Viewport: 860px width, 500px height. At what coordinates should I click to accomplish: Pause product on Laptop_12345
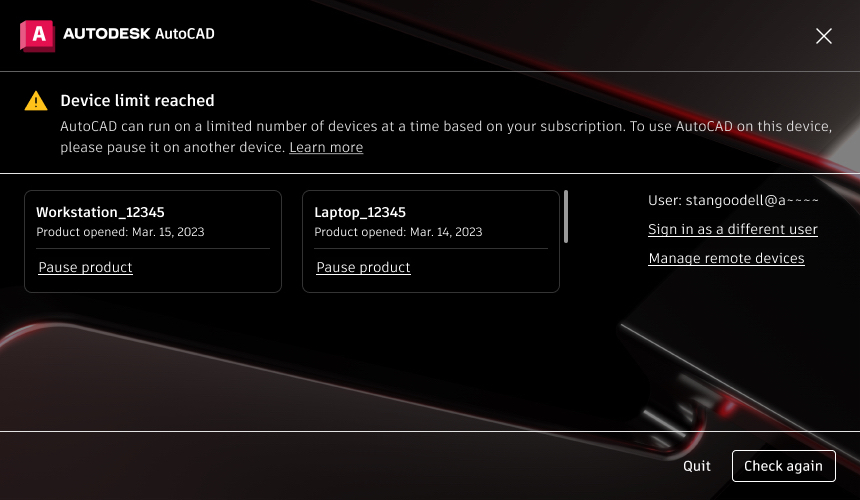363,267
